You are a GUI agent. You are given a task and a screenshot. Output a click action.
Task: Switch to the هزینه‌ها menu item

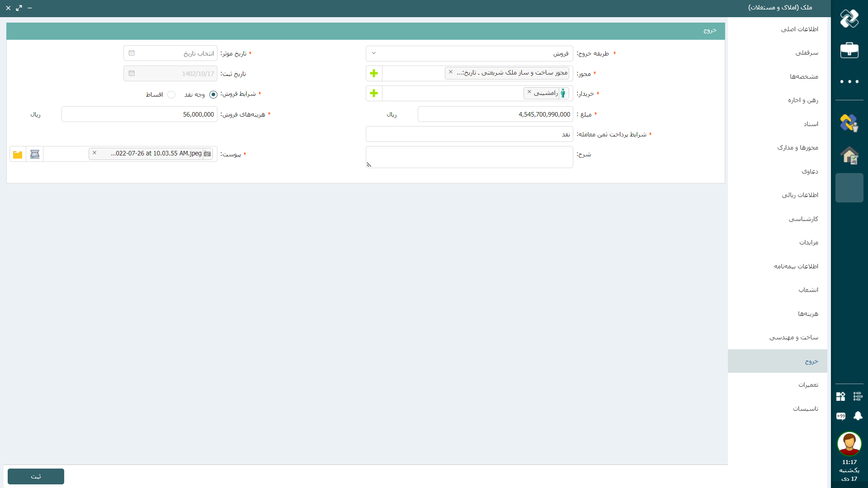807,314
